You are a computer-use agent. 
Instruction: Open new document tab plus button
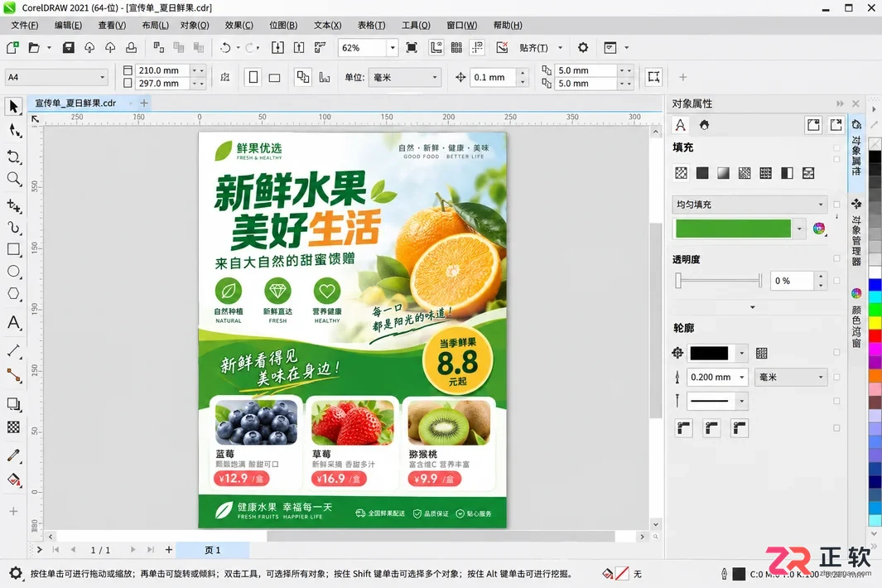[x=144, y=103]
